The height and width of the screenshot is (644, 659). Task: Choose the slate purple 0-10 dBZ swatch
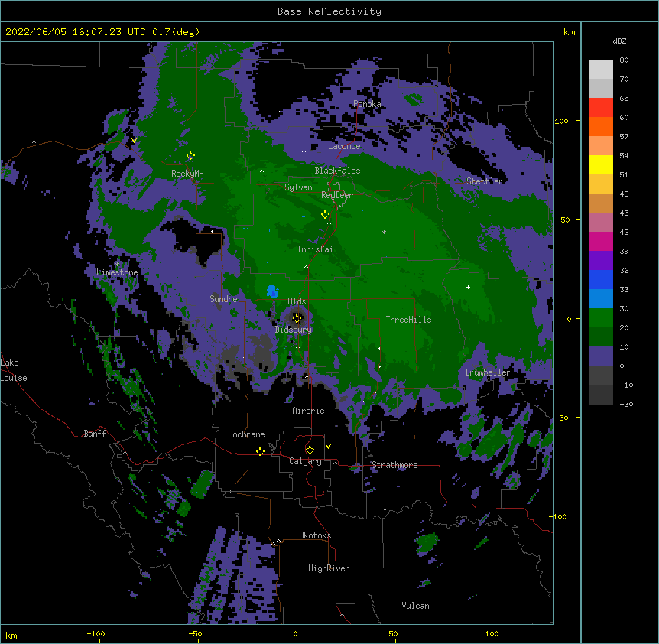point(601,356)
